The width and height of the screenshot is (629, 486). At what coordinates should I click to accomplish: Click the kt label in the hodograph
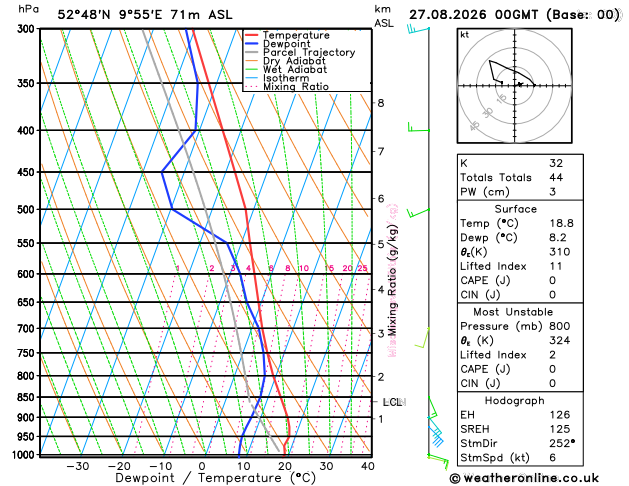465,35
